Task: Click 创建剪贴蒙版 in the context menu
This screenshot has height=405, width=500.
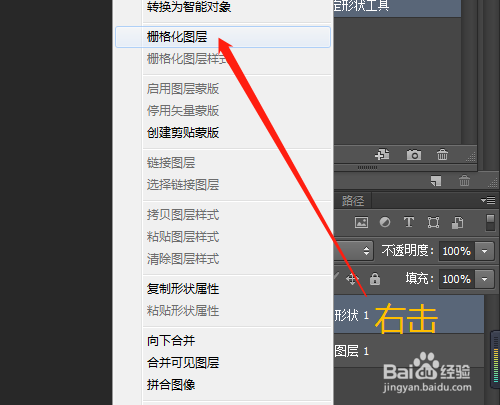Action: 183,133
